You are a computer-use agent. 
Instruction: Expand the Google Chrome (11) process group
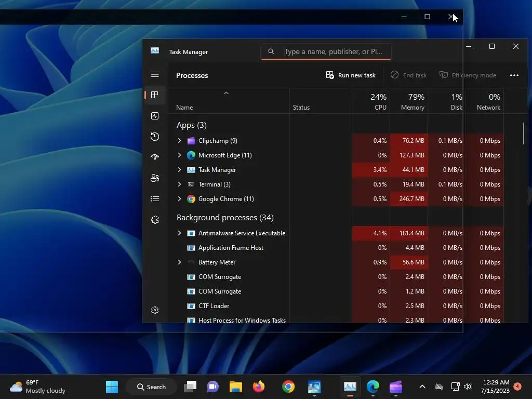pos(179,199)
